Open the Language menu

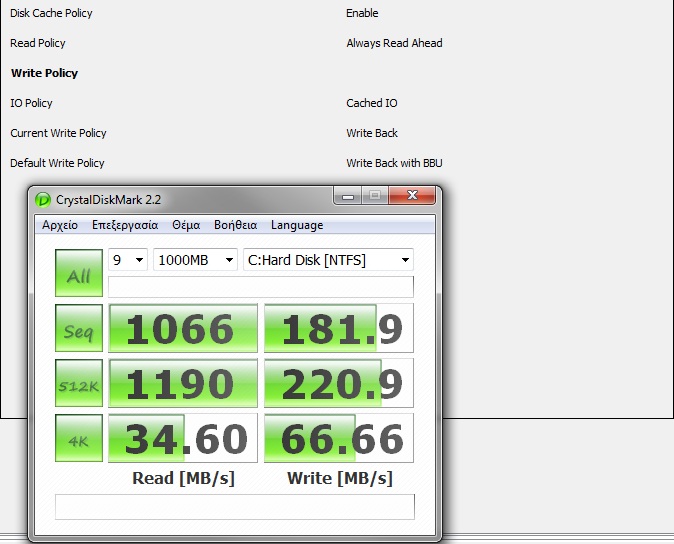pos(297,225)
